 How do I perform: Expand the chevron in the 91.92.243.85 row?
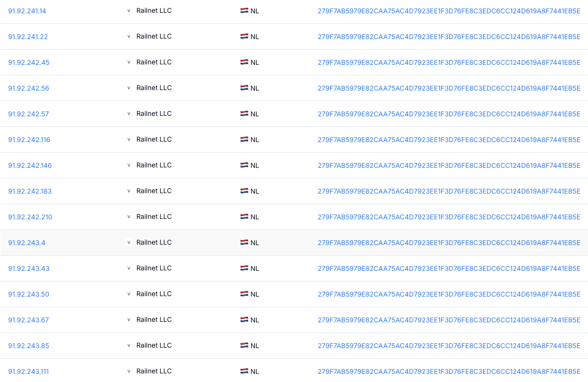128,346
